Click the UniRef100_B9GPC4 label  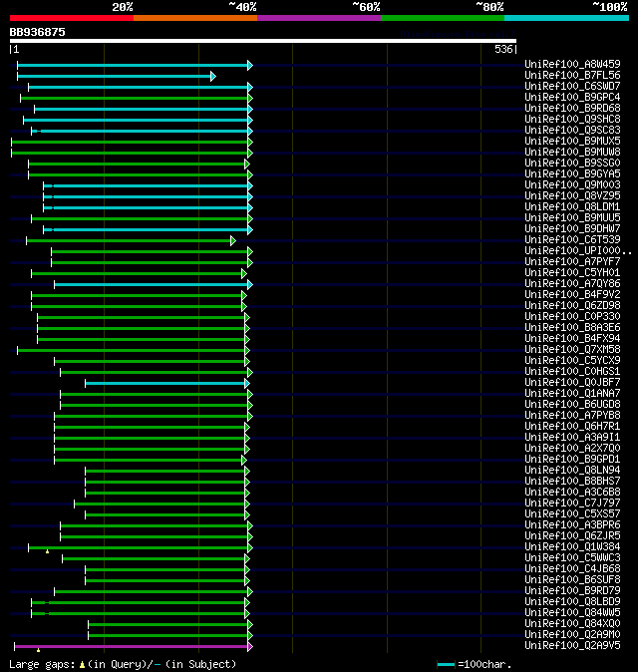pos(572,98)
